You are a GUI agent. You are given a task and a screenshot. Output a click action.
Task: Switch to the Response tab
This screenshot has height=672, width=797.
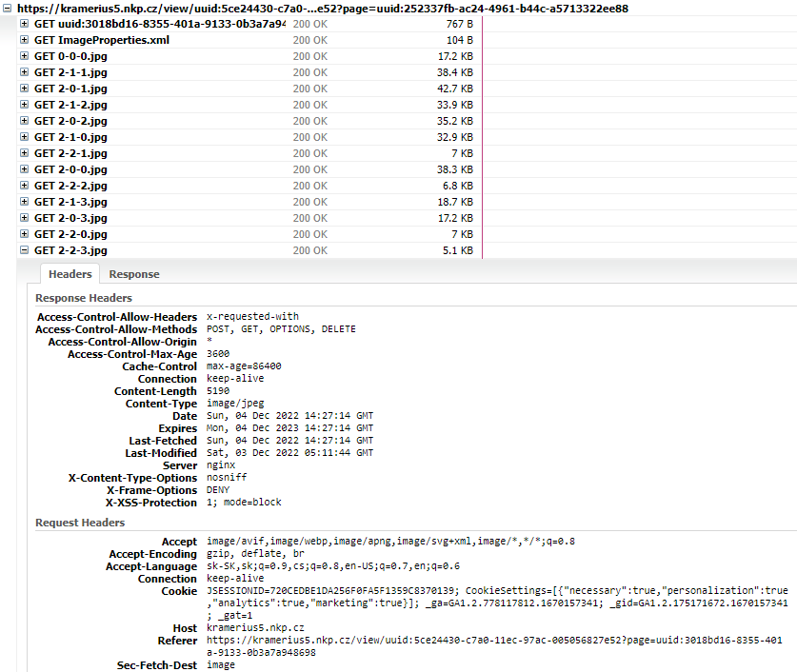coord(134,274)
